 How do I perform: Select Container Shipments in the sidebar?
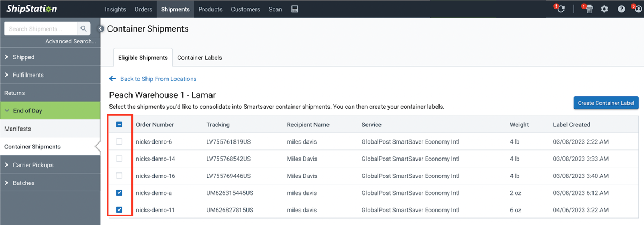click(50, 147)
